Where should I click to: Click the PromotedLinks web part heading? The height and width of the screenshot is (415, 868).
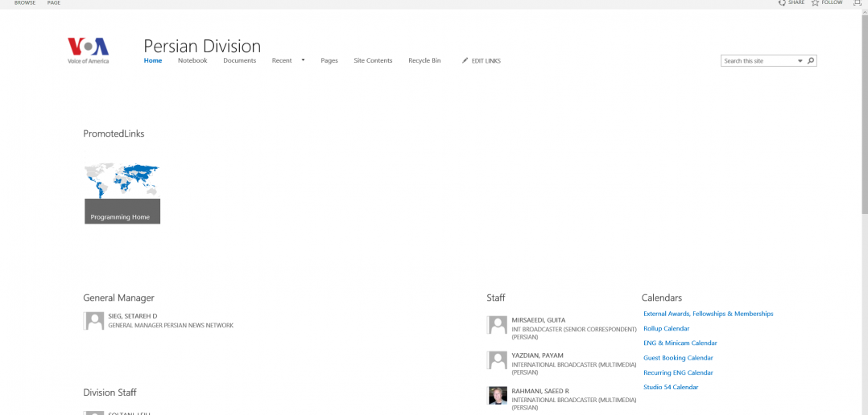[x=114, y=134]
